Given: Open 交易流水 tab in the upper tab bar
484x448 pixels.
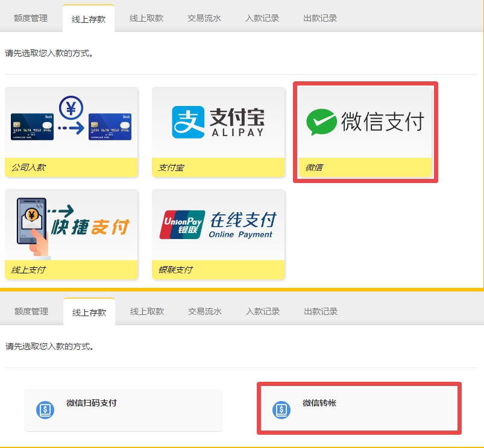Looking at the screenshot, I should coord(204,18).
